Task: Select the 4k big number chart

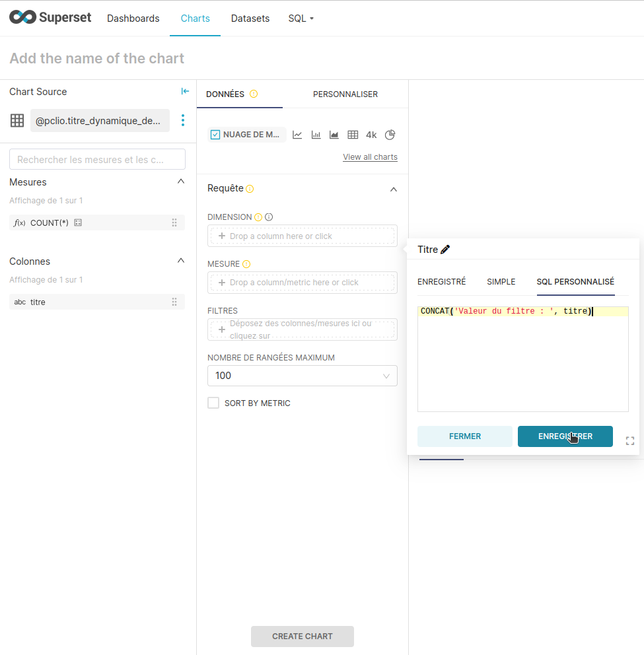Action: point(371,135)
